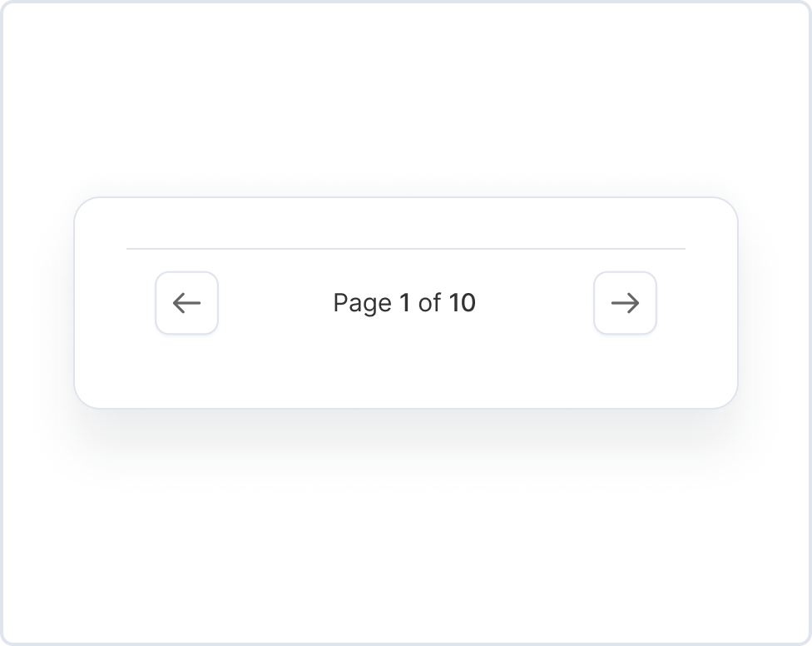Click the bold "10" in page text
The width and height of the screenshot is (812, 646).
(x=463, y=303)
